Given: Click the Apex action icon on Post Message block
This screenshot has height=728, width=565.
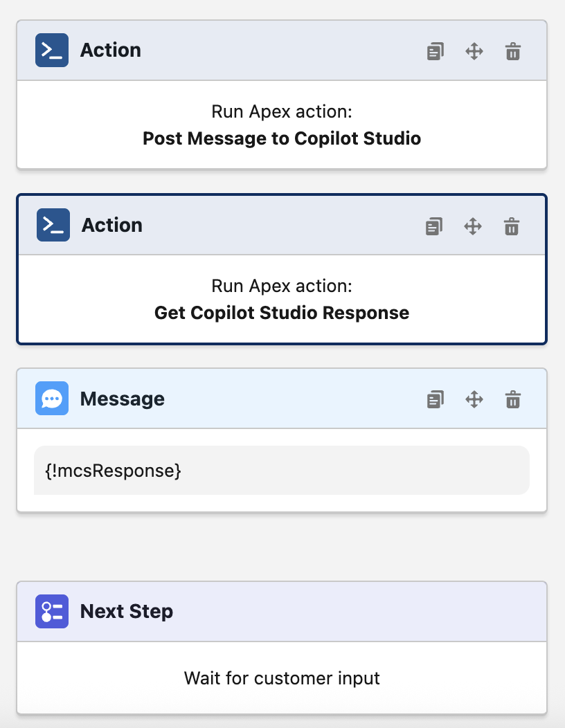Looking at the screenshot, I should click(x=51, y=50).
